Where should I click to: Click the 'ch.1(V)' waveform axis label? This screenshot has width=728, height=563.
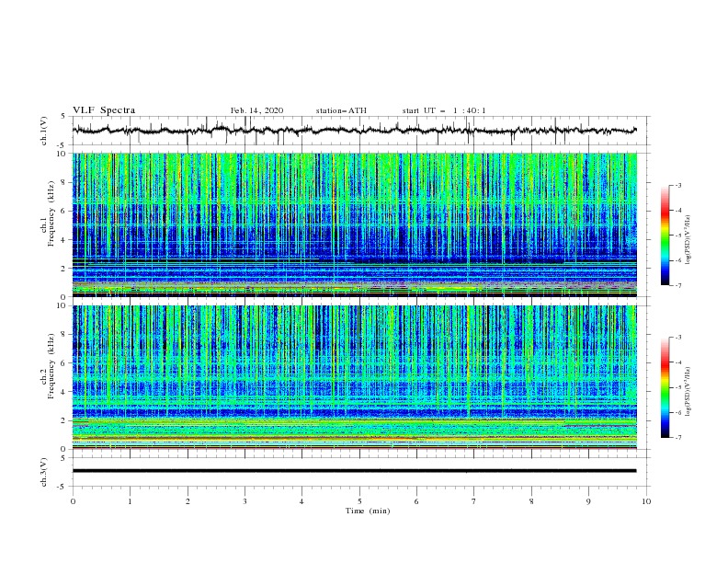[x=44, y=131]
